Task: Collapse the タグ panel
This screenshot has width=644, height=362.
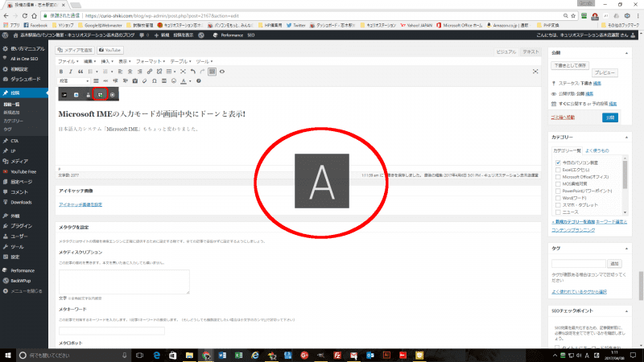Action: tap(626, 249)
